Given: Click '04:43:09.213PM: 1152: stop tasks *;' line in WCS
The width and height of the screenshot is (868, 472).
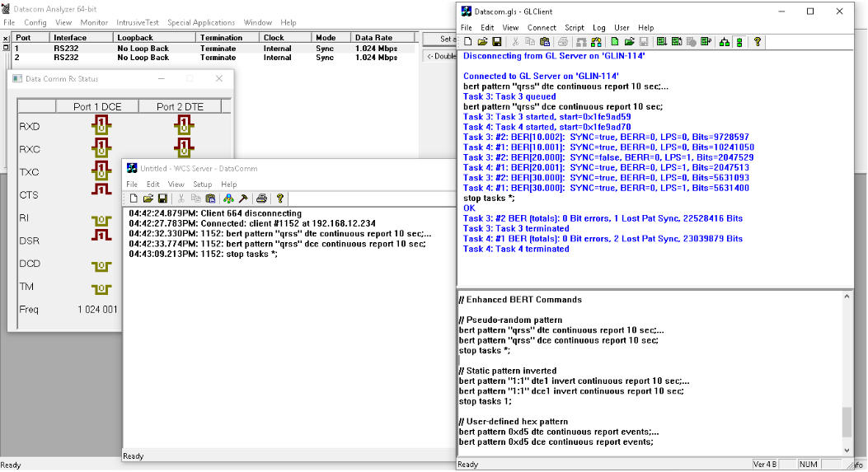Looking at the screenshot, I should click(203, 254).
